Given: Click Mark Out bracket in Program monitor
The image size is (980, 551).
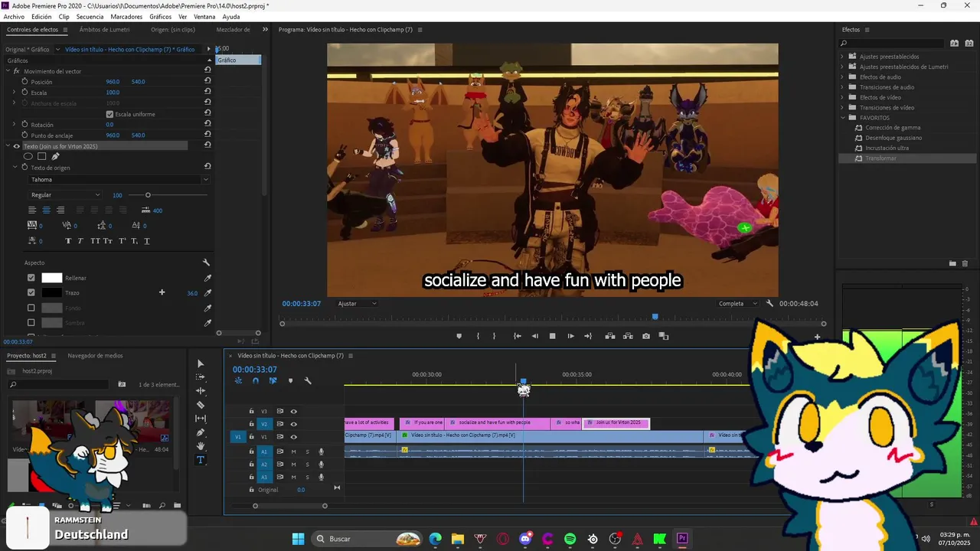Looking at the screenshot, I should pyautogui.click(x=494, y=336).
